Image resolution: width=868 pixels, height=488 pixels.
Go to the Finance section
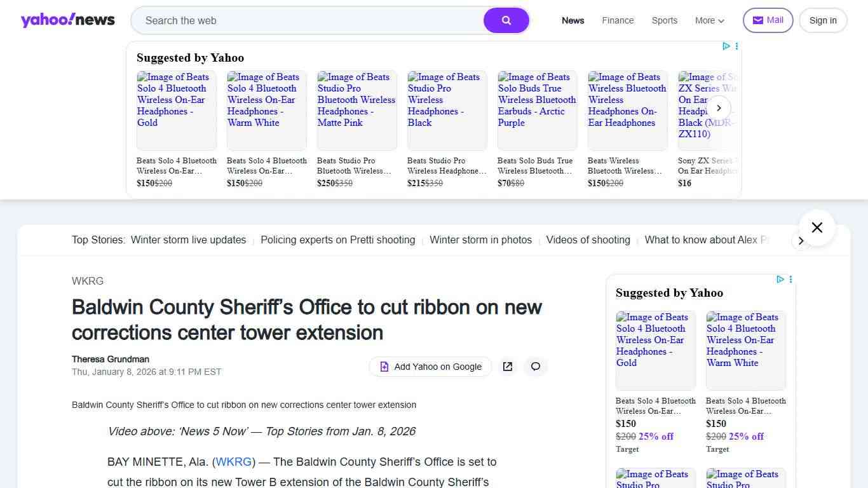[618, 20]
